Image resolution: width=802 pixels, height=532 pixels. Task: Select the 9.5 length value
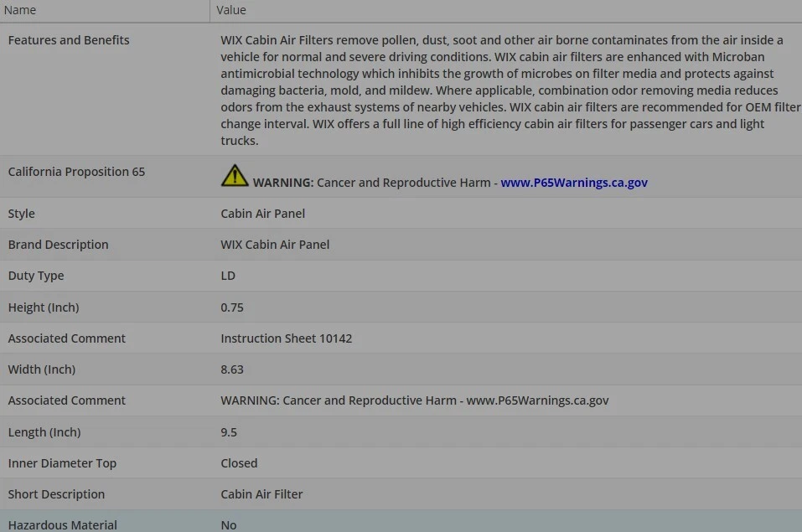229,433
